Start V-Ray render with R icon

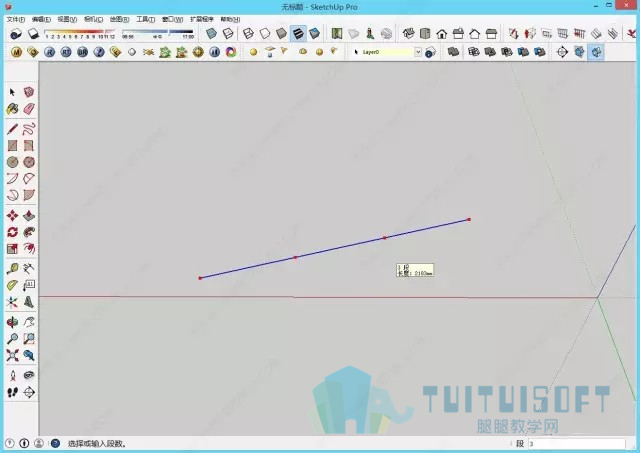(x=49, y=52)
